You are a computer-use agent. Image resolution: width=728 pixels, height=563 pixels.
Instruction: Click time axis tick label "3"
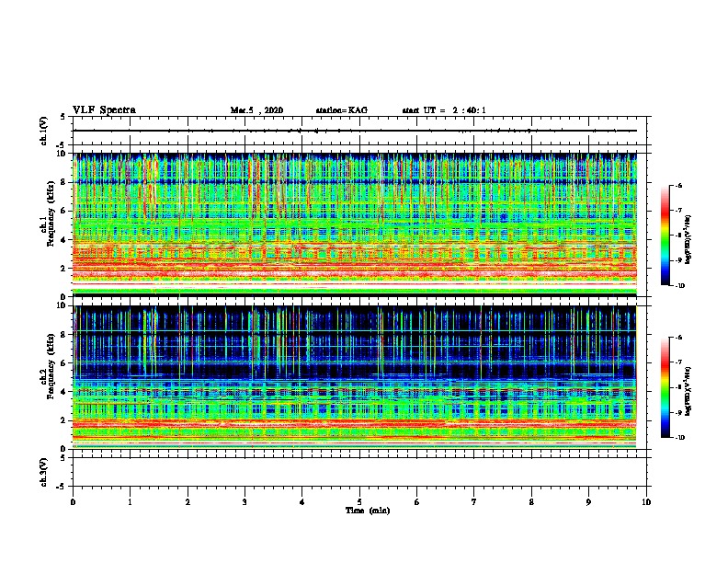245,502
